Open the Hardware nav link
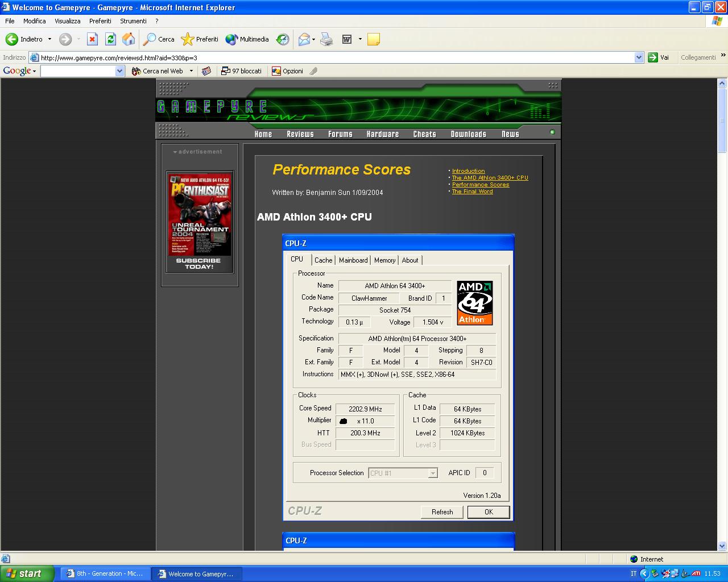The image size is (728, 582). [x=383, y=134]
